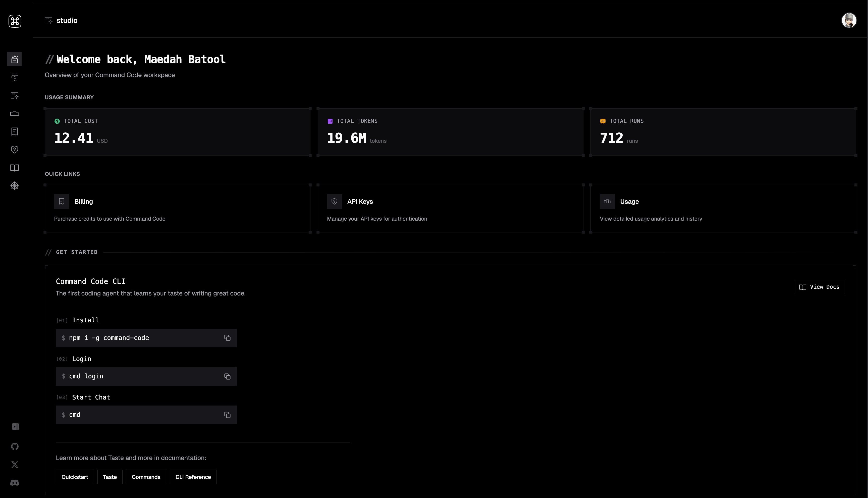The height and width of the screenshot is (498, 868).
Task: Click the Command Code logo icon
Action: click(15, 21)
